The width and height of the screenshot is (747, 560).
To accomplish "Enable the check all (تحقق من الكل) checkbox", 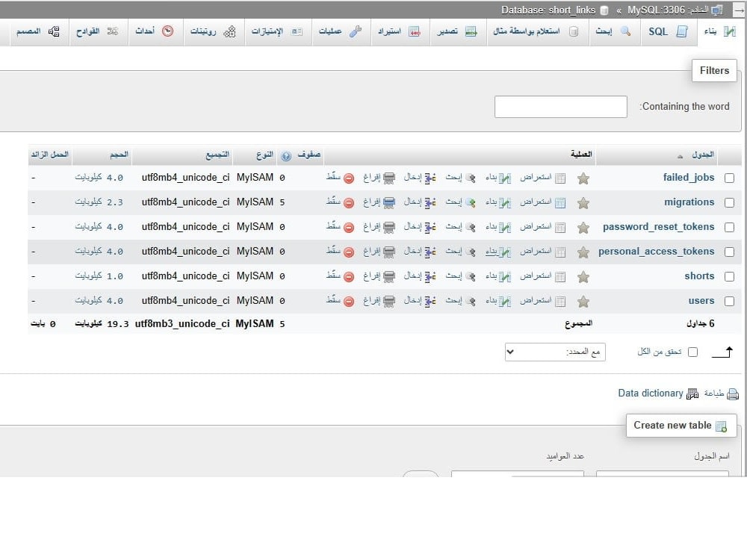I will pos(693,352).
